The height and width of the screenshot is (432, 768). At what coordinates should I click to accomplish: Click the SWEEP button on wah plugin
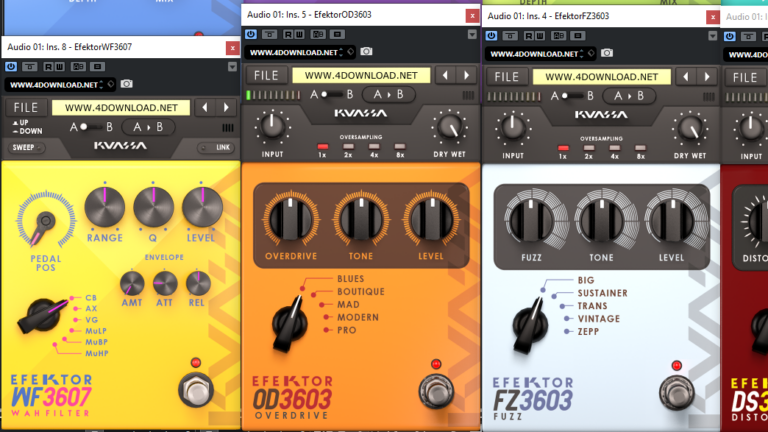click(x=26, y=147)
